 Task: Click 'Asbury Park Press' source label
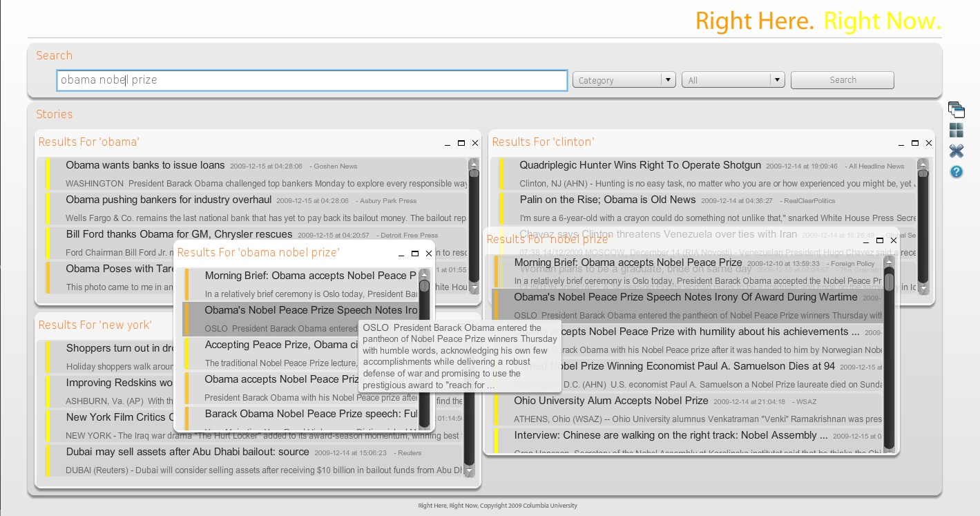click(386, 201)
